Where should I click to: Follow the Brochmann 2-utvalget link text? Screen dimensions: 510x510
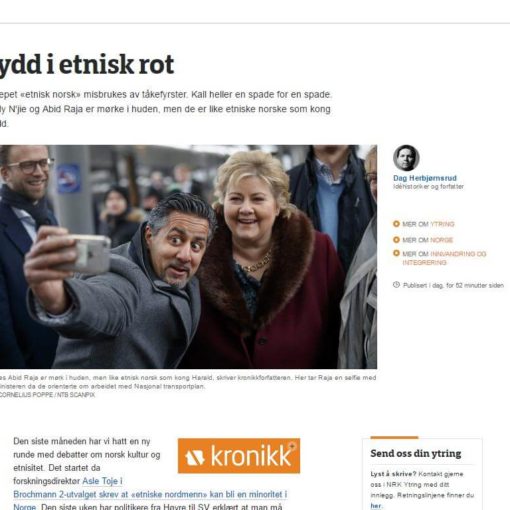coord(150,494)
